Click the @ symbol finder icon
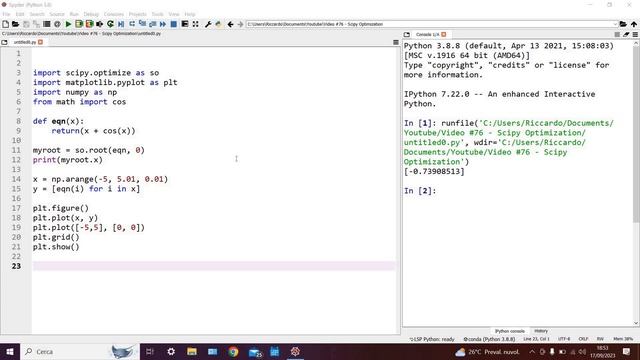The width and height of the screenshot is (640, 360). pyautogui.click(x=57, y=24)
